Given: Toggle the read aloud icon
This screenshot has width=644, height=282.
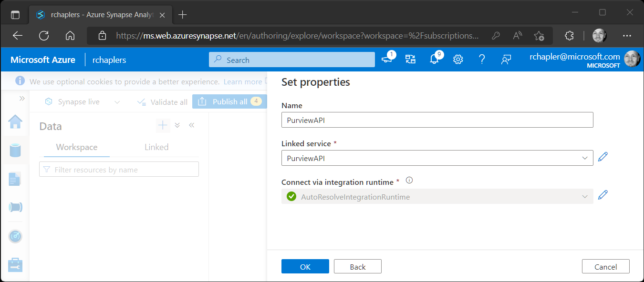Looking at the screenshot, I should pyautogui.click(x=518, y=36).
